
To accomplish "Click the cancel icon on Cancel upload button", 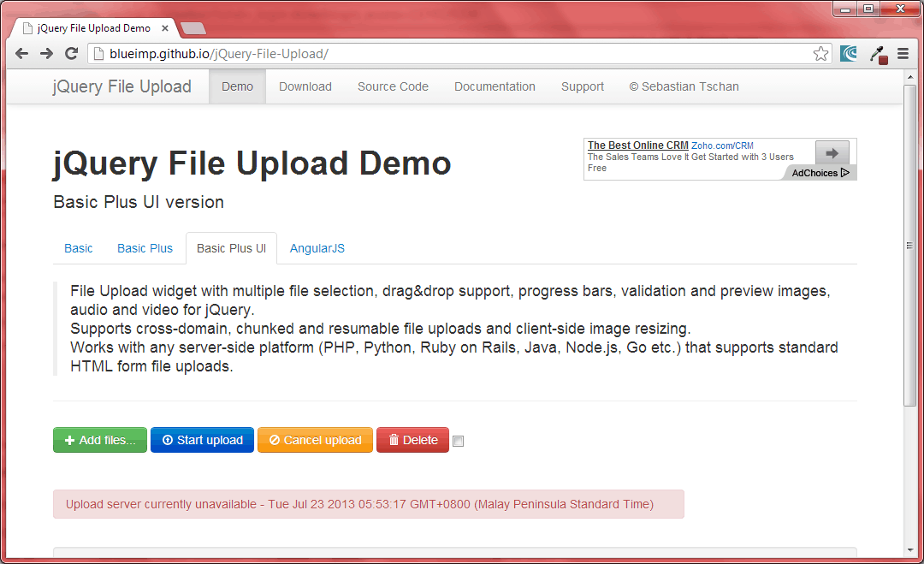I will pos(275,440).
